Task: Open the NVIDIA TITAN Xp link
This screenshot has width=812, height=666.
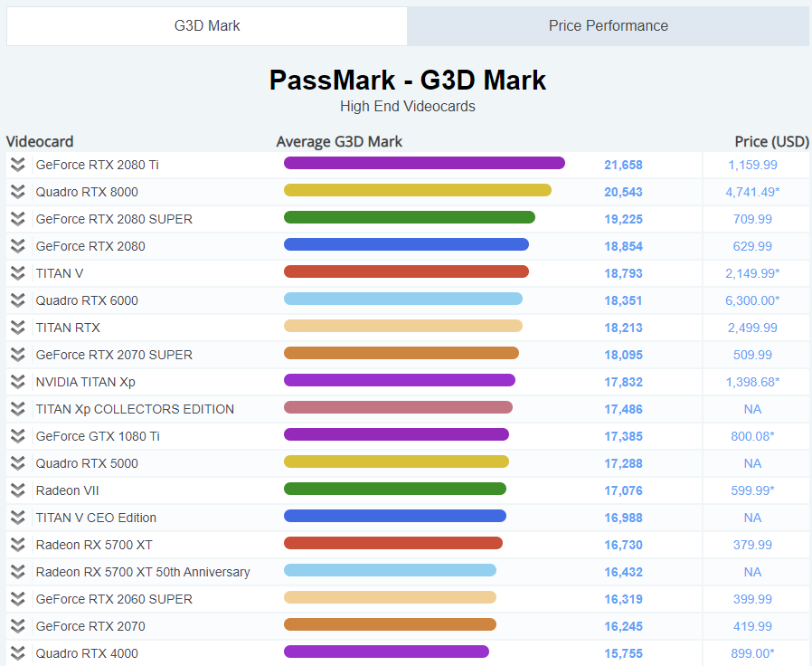Action: pyautogui.click(x=85, y=382)
